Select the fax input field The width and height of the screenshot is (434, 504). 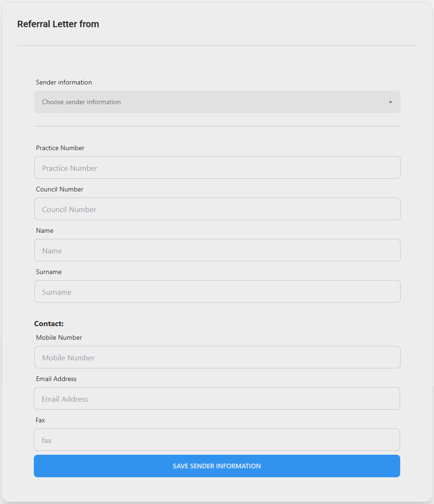tap(217, 440)
